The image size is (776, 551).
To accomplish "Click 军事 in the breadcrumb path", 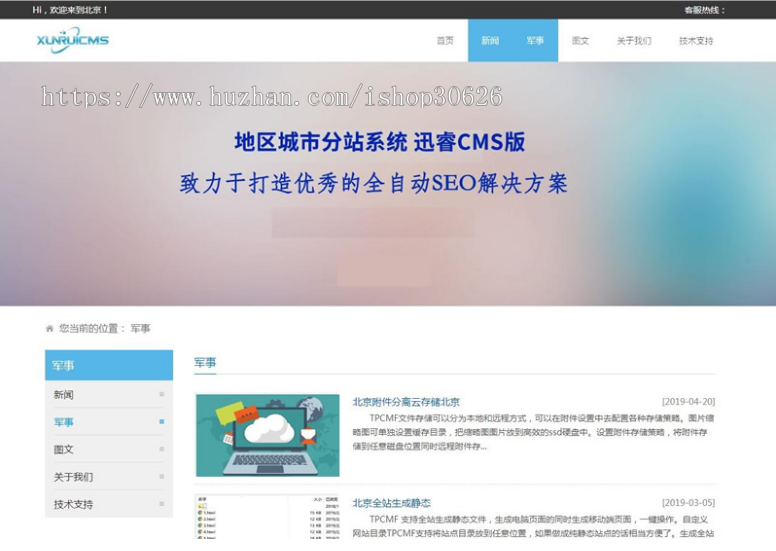I will [x=141, y=328].
